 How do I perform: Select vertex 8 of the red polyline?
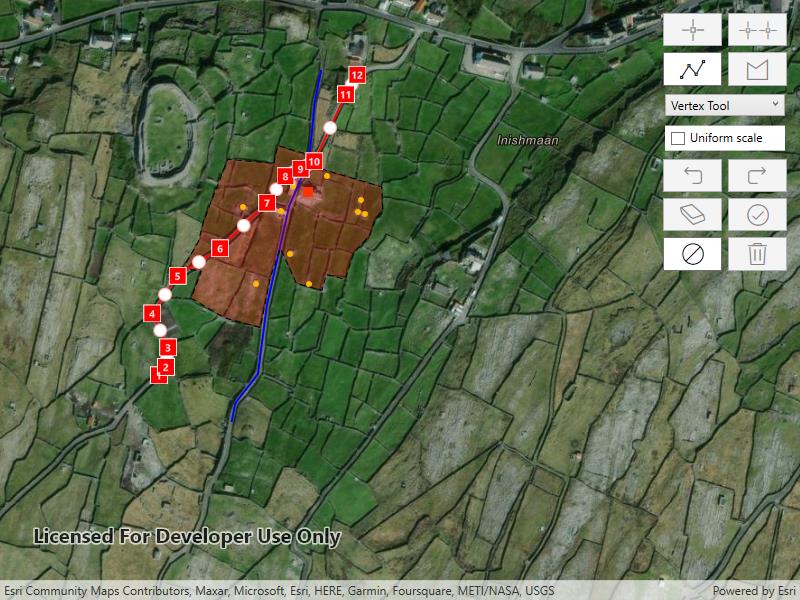(285, 177)
